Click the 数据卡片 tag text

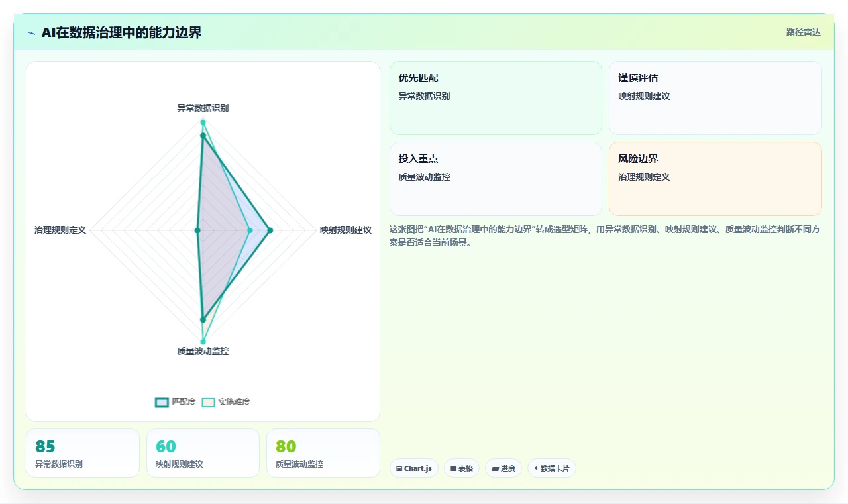pos(555,468)
